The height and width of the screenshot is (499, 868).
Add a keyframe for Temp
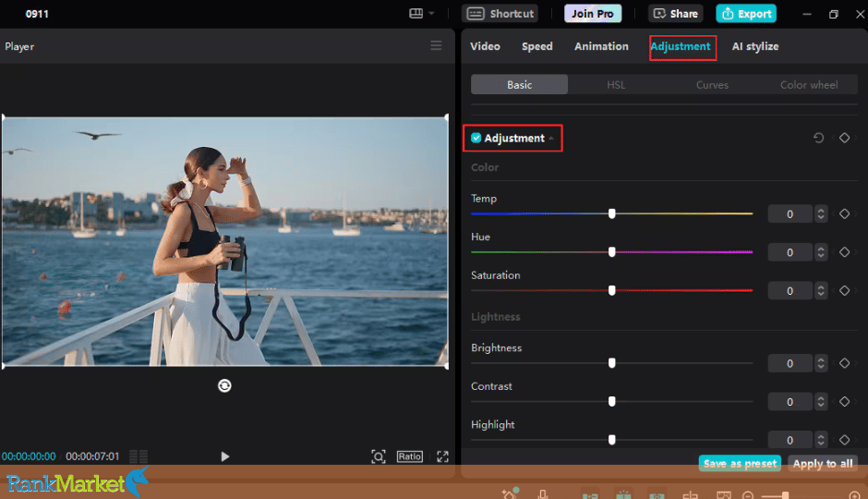coord(844,213)
